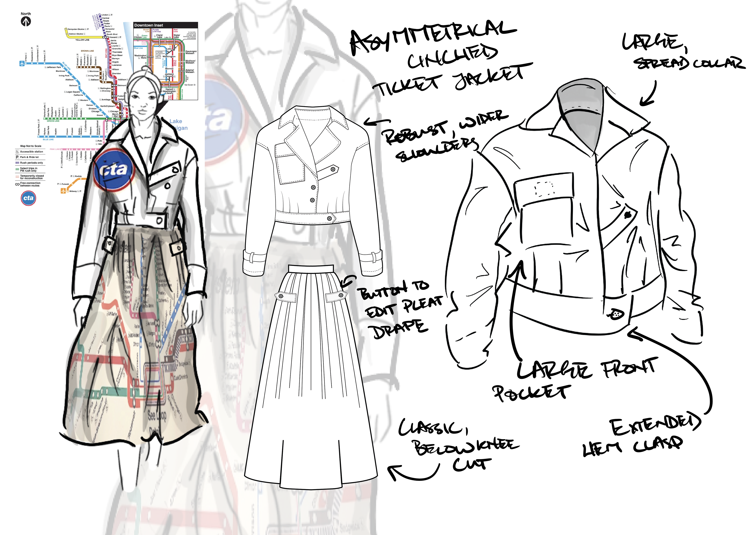Click the O'Hare airport plane icon
This screenshot has width=756, height=535.
click(x=22, y=64)
